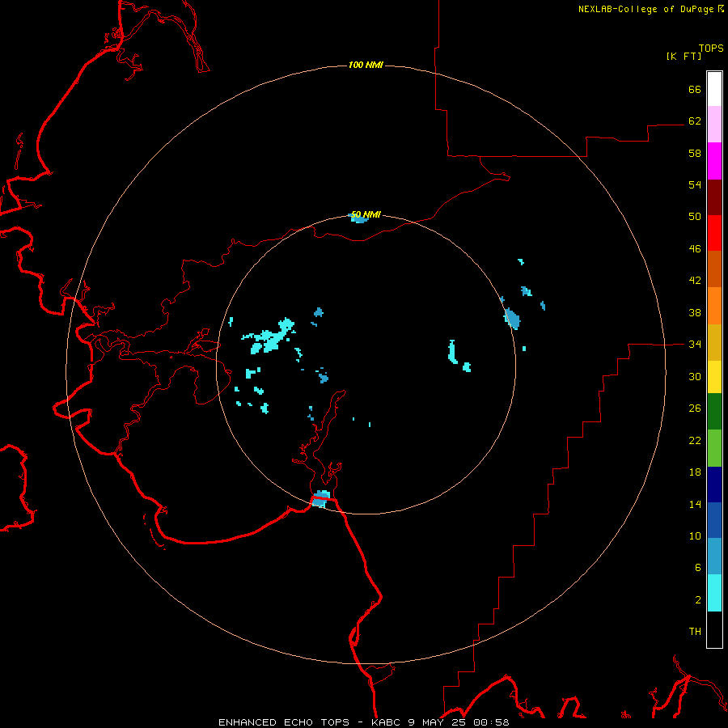The width and height of the screenshot is (728, 728).
Task: Click the echo on the southern coastline crossing
Action: click(x=321, y=498)
